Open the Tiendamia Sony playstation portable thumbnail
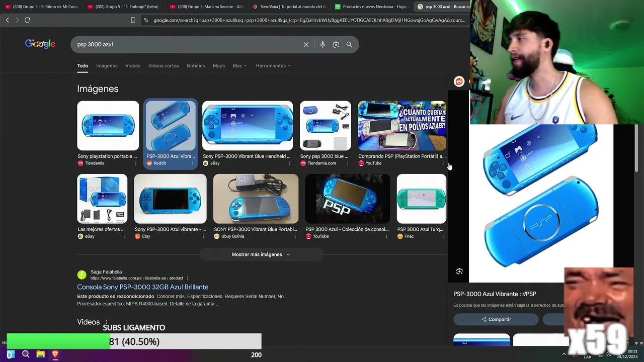This screenshot has width=644, height=362. click(x=108, y=126)
